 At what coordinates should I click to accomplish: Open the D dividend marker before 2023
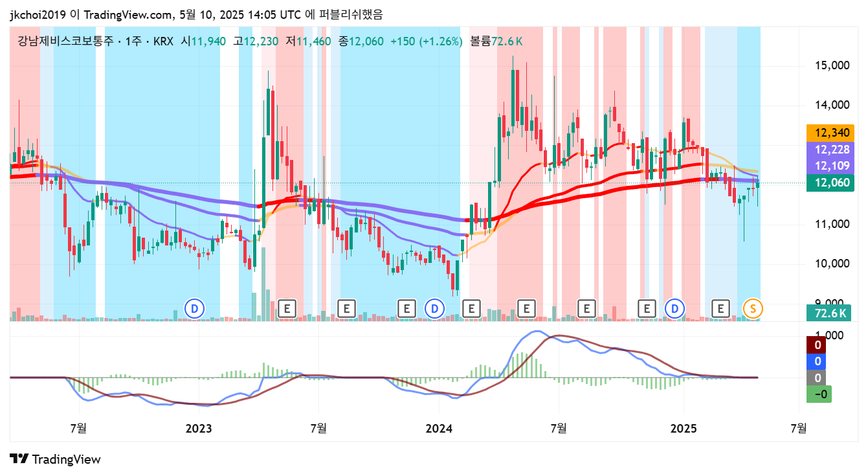tap(194, 308)
